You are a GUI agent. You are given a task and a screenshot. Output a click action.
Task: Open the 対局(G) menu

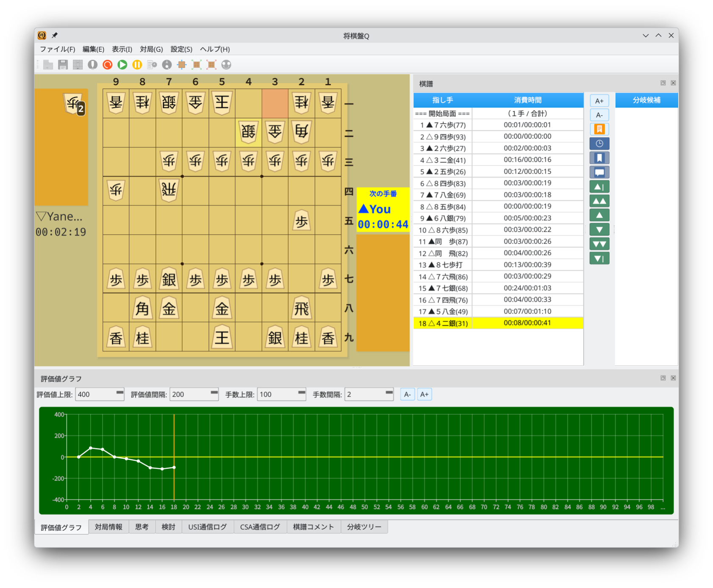151,49
